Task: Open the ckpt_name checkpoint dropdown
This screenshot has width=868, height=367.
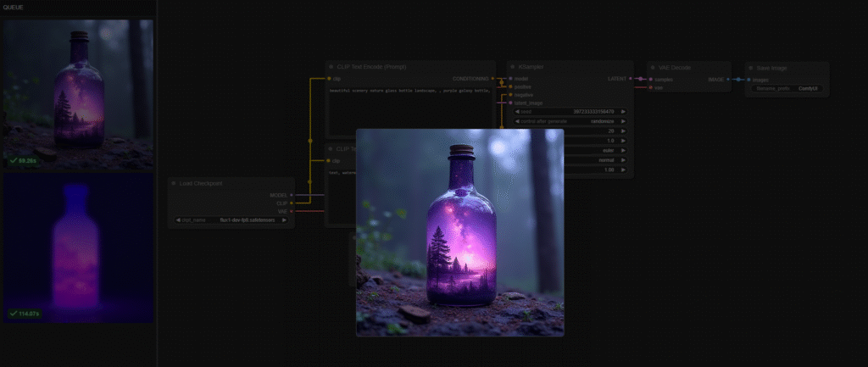Action: pos(231,220)
